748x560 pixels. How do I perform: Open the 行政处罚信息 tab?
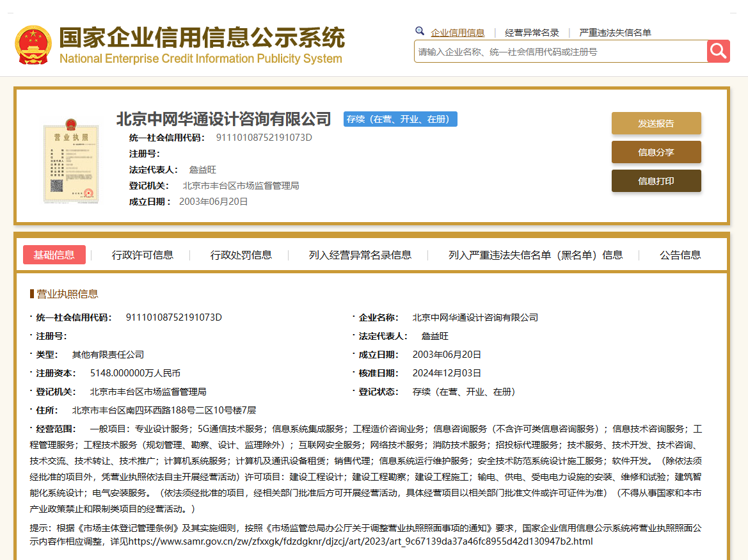[241, 255]
